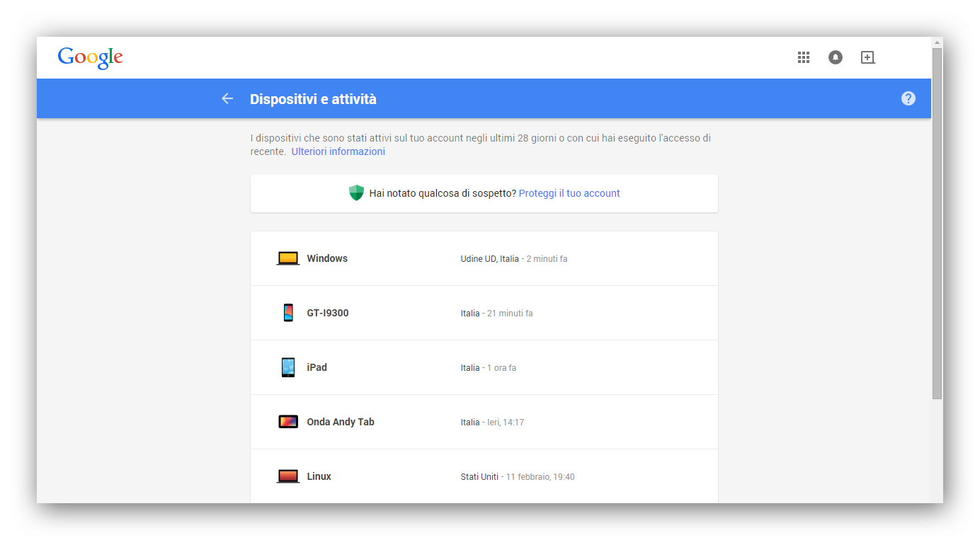980x540 pixels.
Task: Select the Windows device name
Action: point(327,258)
